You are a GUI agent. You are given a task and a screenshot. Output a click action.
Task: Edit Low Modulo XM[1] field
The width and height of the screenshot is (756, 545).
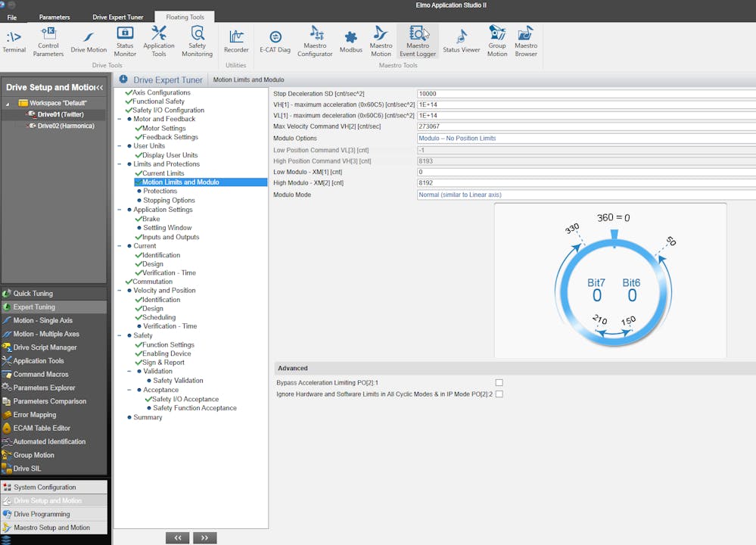tap(586, 172)
